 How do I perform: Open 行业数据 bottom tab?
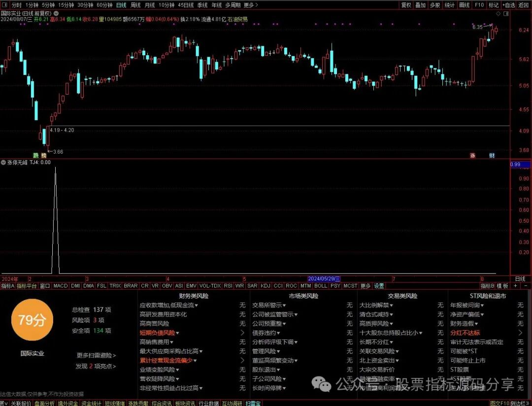(x=208, y=403)
